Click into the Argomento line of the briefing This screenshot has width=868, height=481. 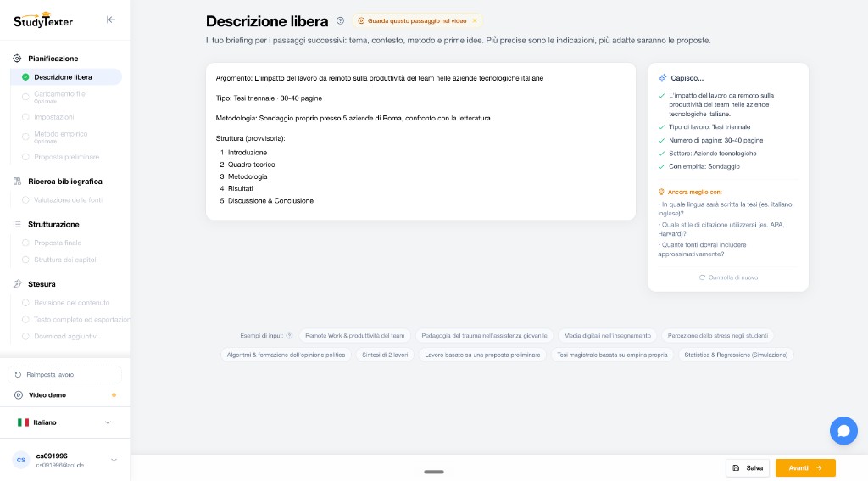[x=379, y=78]
